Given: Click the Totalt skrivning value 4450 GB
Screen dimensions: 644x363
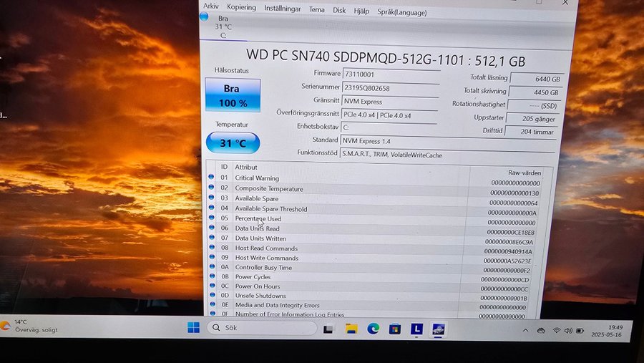Looking at the screenshot, I should (x=535, y=92).
